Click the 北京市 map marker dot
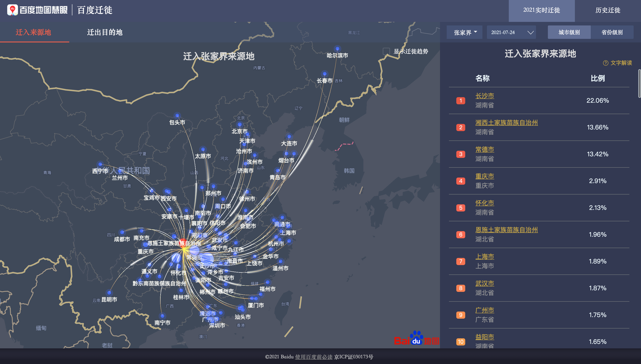641x364 pixels. [240, 125]
